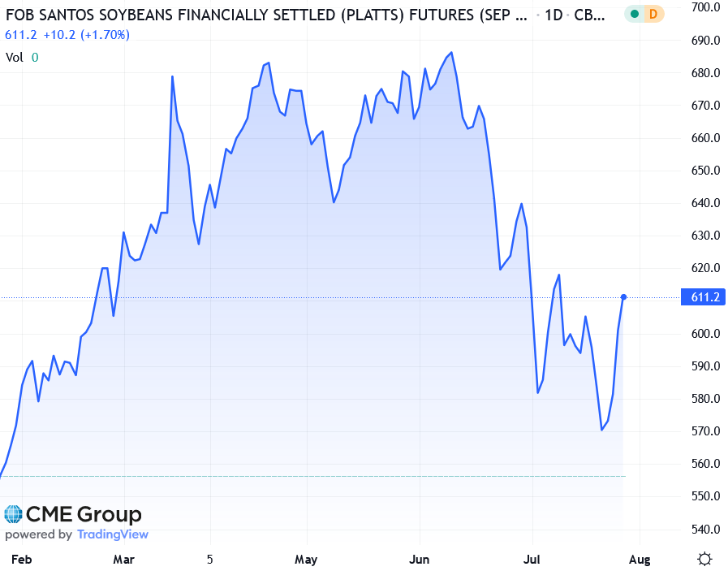Screen dimensions: 728x571
Task: Click the Vol indicator label
Action: click(14, 57)
